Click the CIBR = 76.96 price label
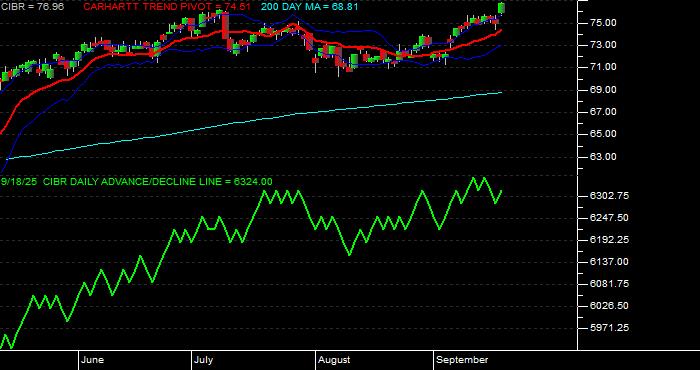 pyautogui.click(x=32, y=7)
